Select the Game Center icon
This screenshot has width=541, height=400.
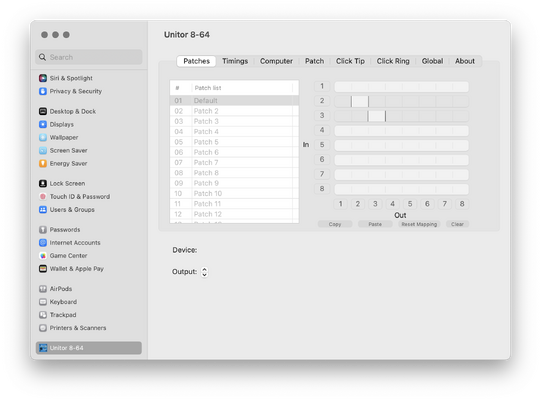click(x=43, y=256)
